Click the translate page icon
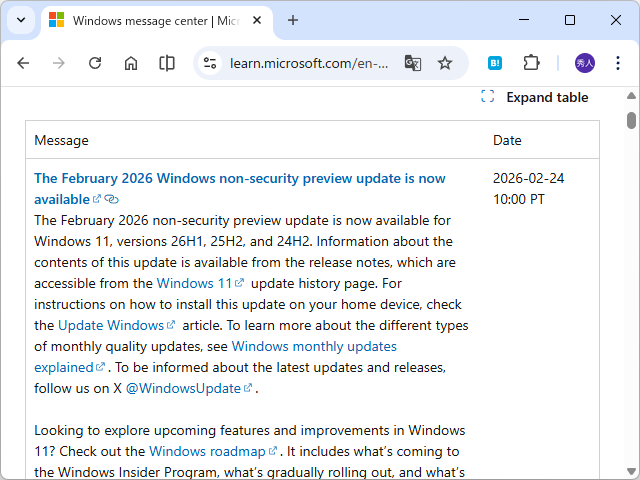The image size is (640, 480). 412,63
